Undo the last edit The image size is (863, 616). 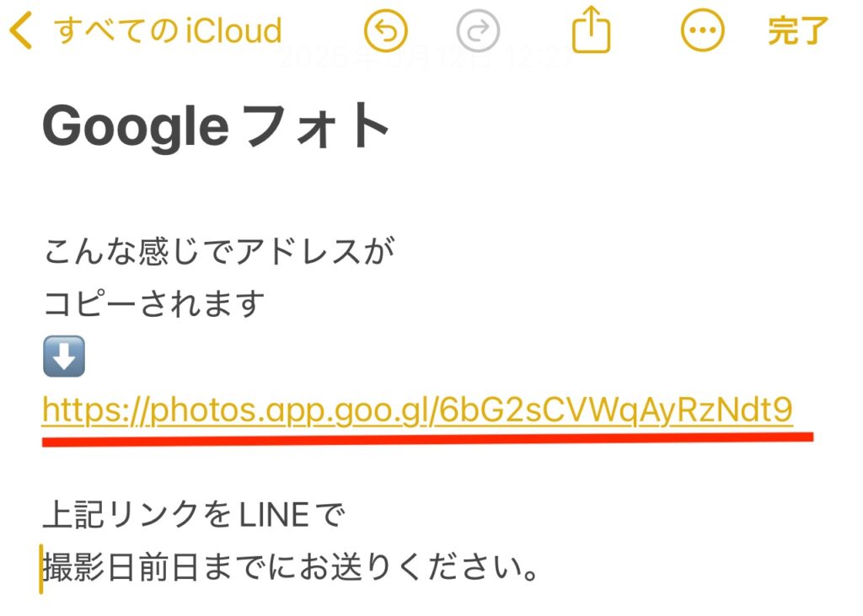pyautogui.click(x=386, y=31)
